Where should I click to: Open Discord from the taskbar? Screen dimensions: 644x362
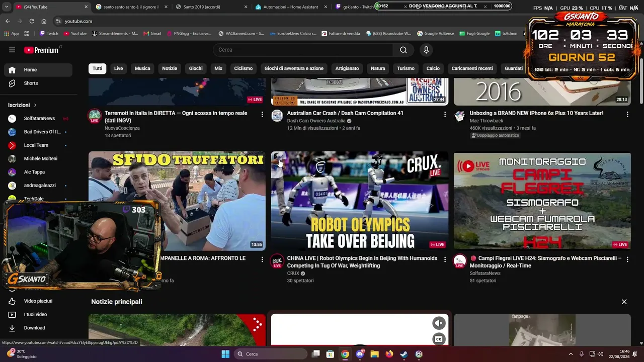(360, 354)
